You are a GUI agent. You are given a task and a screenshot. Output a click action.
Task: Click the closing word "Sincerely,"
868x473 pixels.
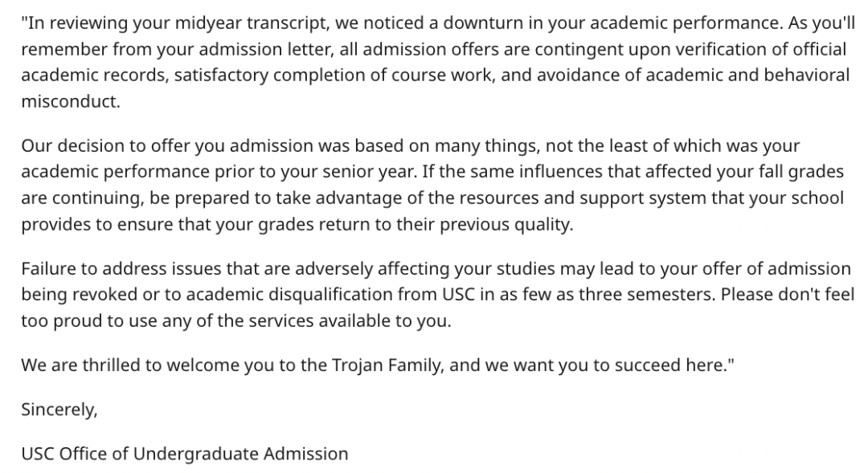pyautogui.click(x=59, y=410)
